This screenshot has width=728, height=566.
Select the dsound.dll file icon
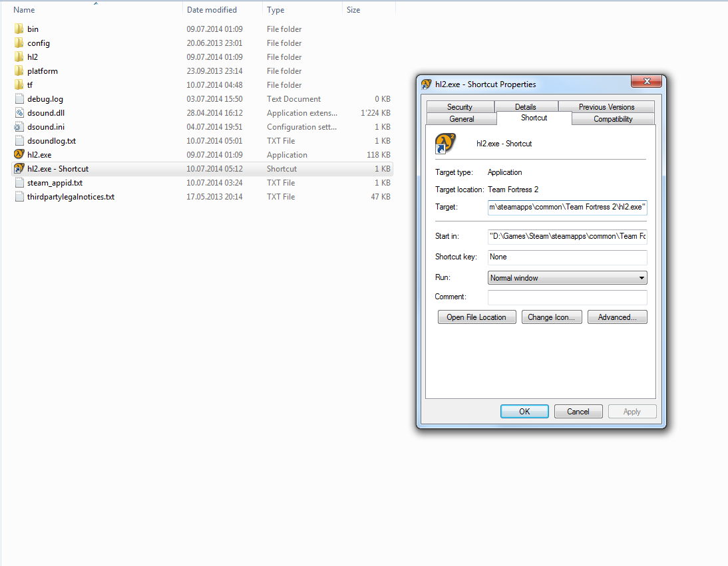[x=19, y=113]
